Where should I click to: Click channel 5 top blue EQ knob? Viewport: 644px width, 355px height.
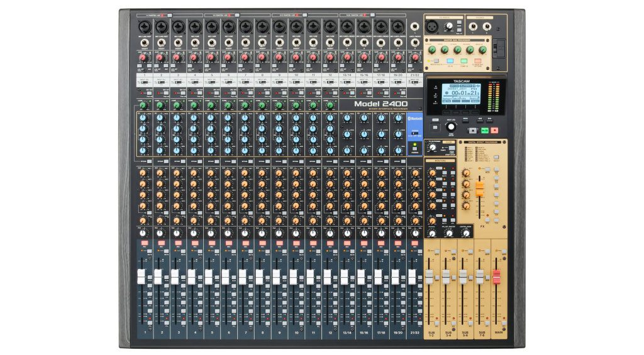tap(211, 118)
